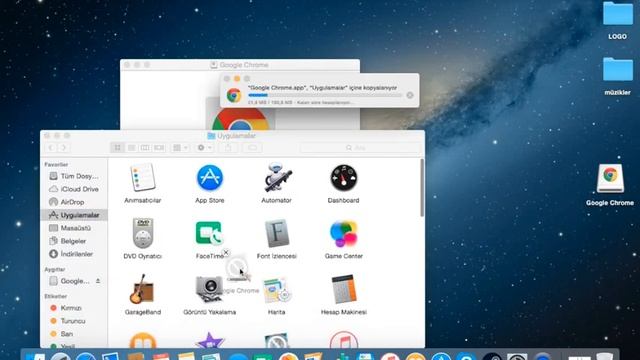Click the Aygıtlar sidebar heading
Viewport: 640px width, 360px height.
click(55, 269)
